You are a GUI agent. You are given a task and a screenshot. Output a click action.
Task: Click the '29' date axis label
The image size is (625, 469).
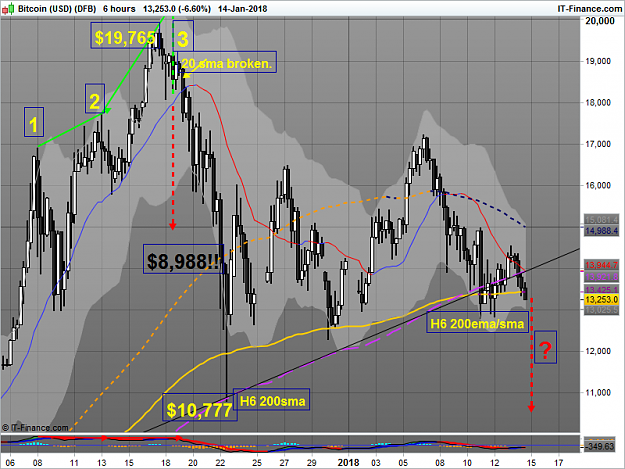point(311,463)
